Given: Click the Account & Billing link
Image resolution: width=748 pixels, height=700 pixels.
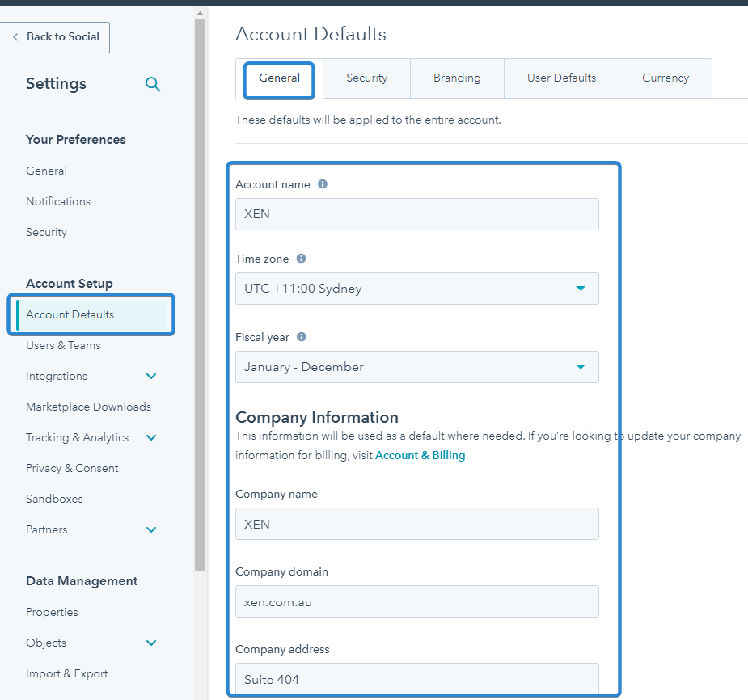Looking at the screenshot, I should [x=420, y=455].
